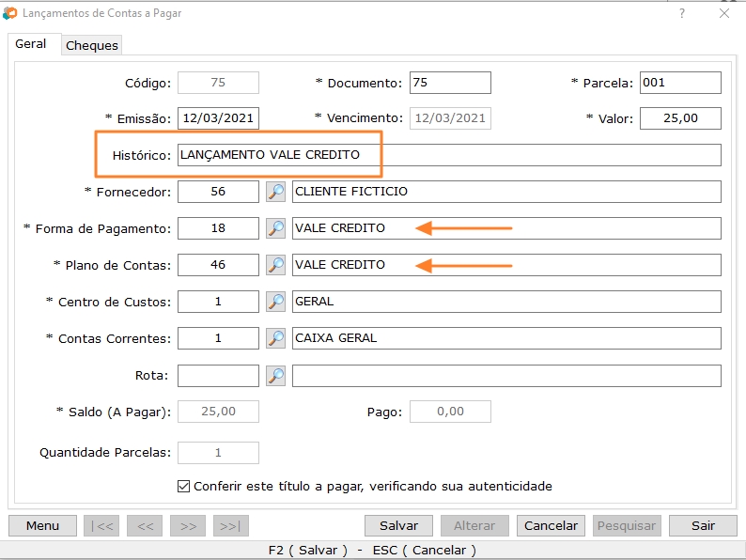Click the Rota lookup magnifier icon
This screenshot has width=746, height=560.
275,376
